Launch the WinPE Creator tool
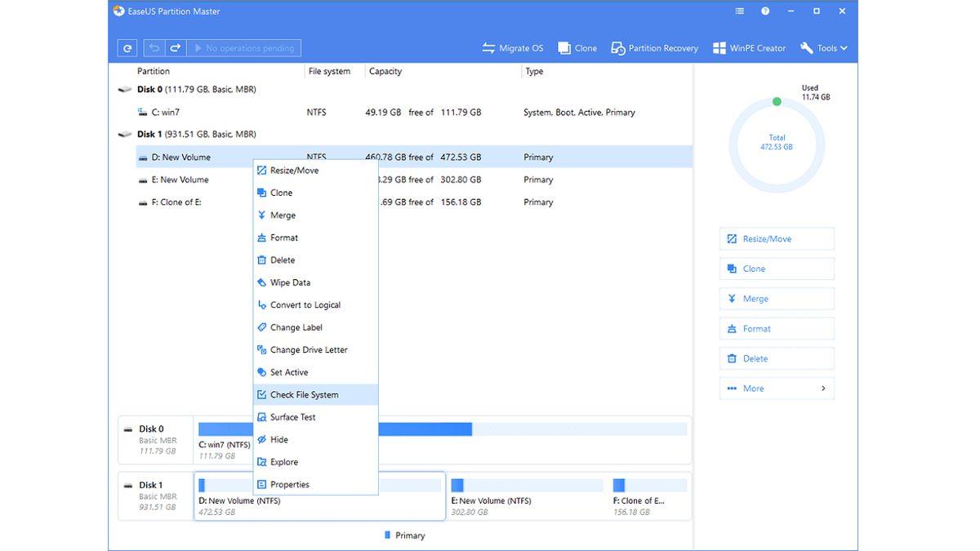 click(x=748, y=47)
